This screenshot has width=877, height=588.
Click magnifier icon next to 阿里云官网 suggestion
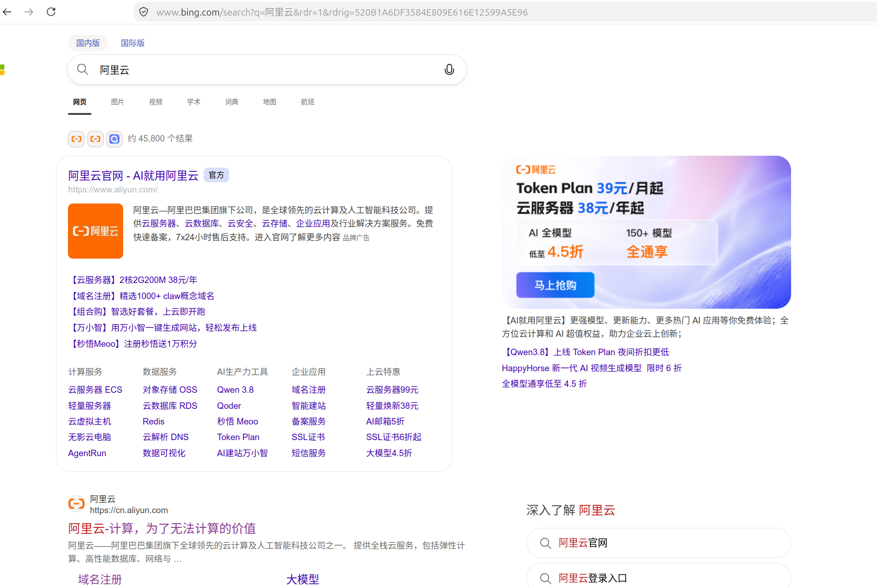pos(545,543)
